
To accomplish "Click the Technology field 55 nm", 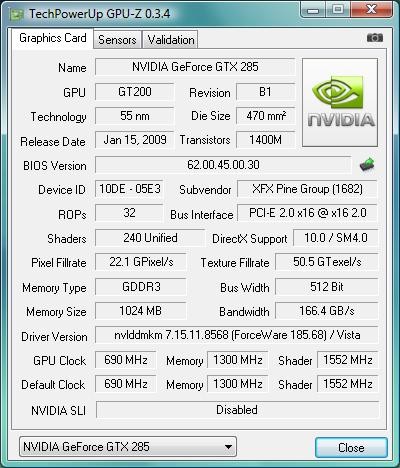I will click(134, 116).
